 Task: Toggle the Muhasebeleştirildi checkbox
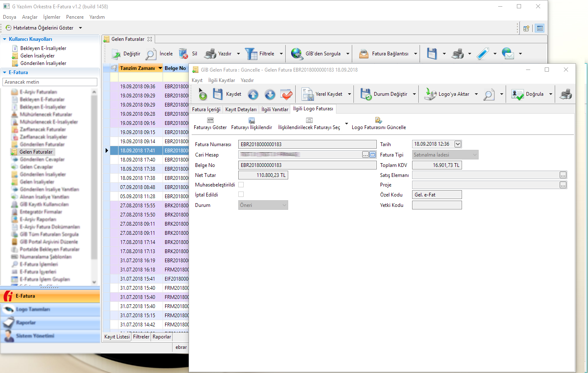click(241, 185)
